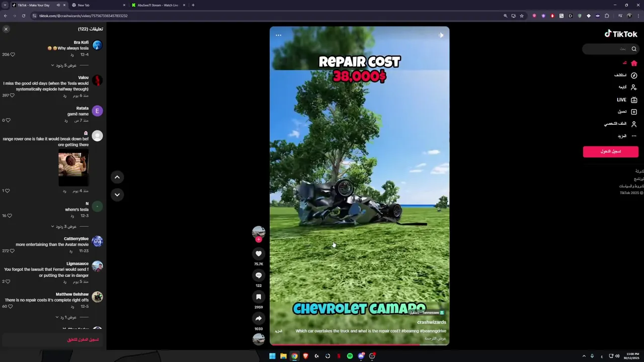Image resolution: width=644 pixels, height=362 pixels.
Task: Close the comments panel
Action: point(6,29)
